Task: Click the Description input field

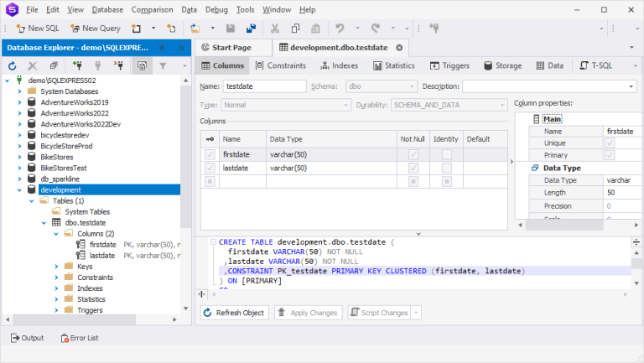Action: 549,86
